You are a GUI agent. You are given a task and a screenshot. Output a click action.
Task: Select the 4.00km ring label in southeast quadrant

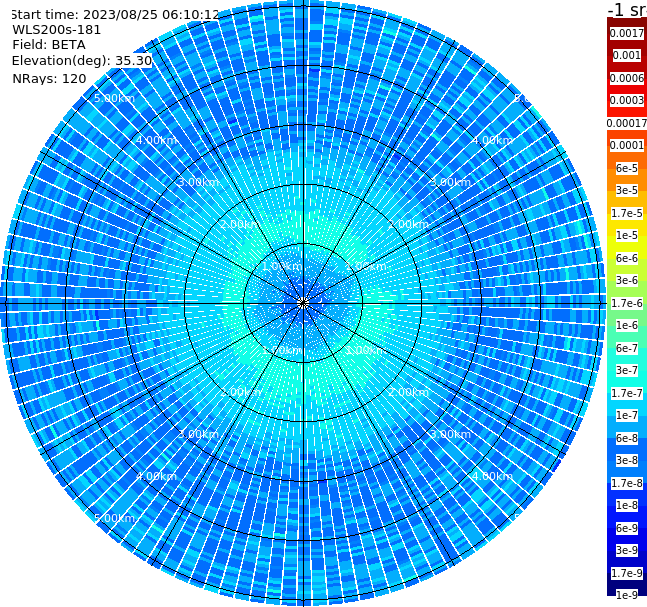click(x=493, y=476)
